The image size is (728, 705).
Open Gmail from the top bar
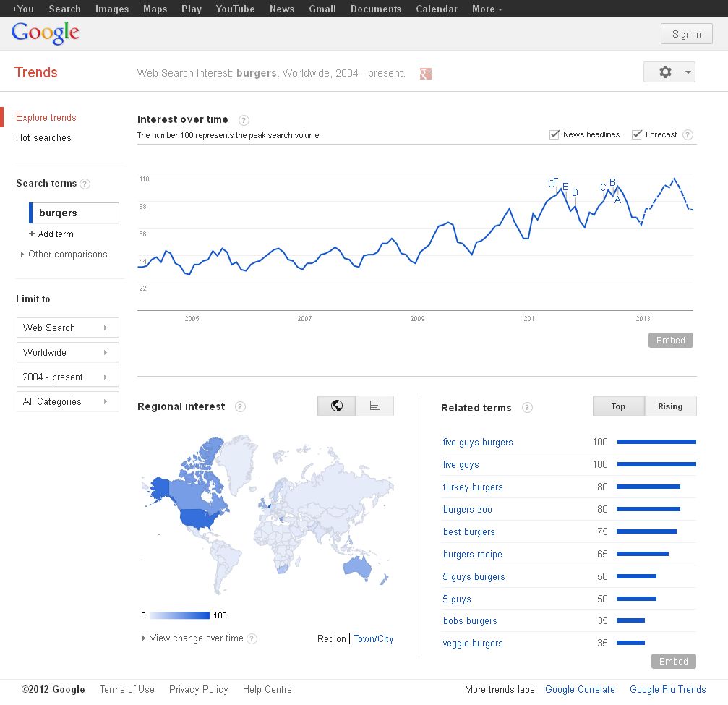tap(322, 9)
